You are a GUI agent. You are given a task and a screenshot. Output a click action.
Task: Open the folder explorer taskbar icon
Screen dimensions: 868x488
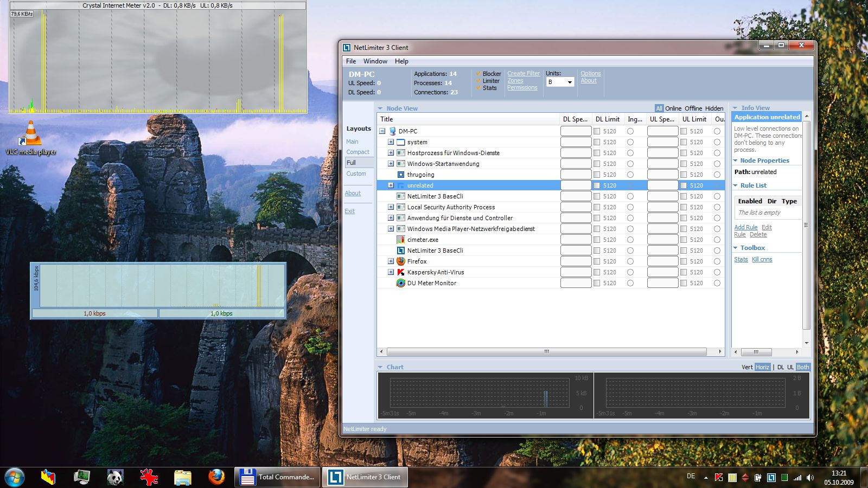pos(183,477)
